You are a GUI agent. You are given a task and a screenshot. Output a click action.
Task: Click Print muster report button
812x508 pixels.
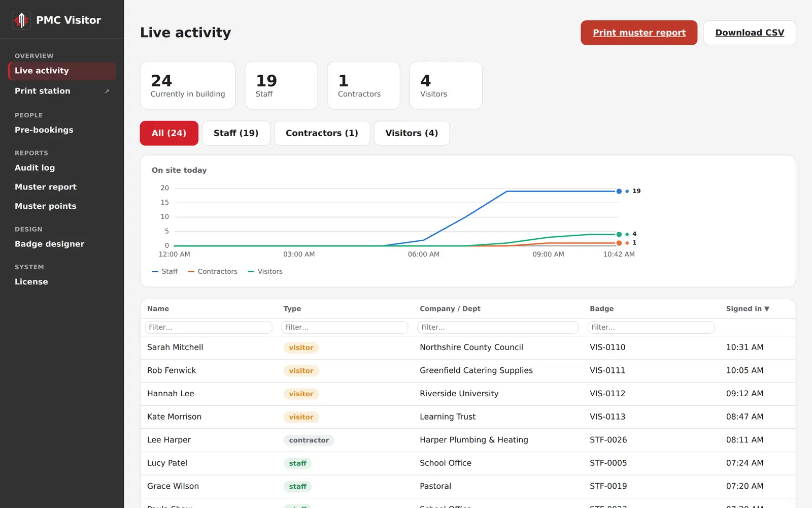pos(639,33)
